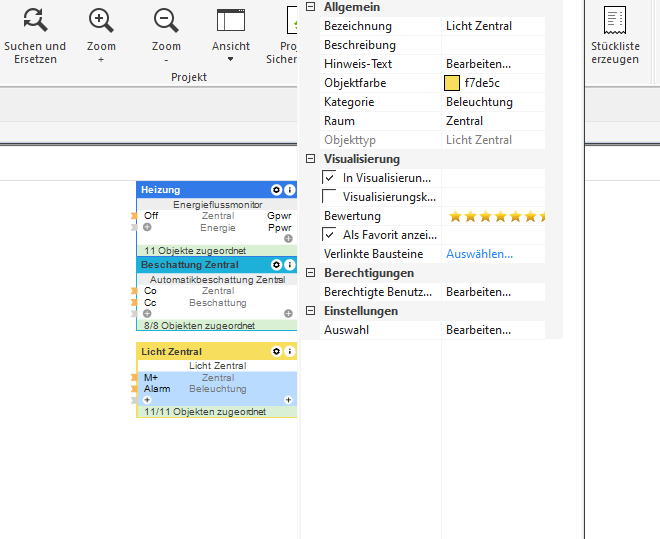Zoom in with the Zoom + tool

[x=101, y=19]
